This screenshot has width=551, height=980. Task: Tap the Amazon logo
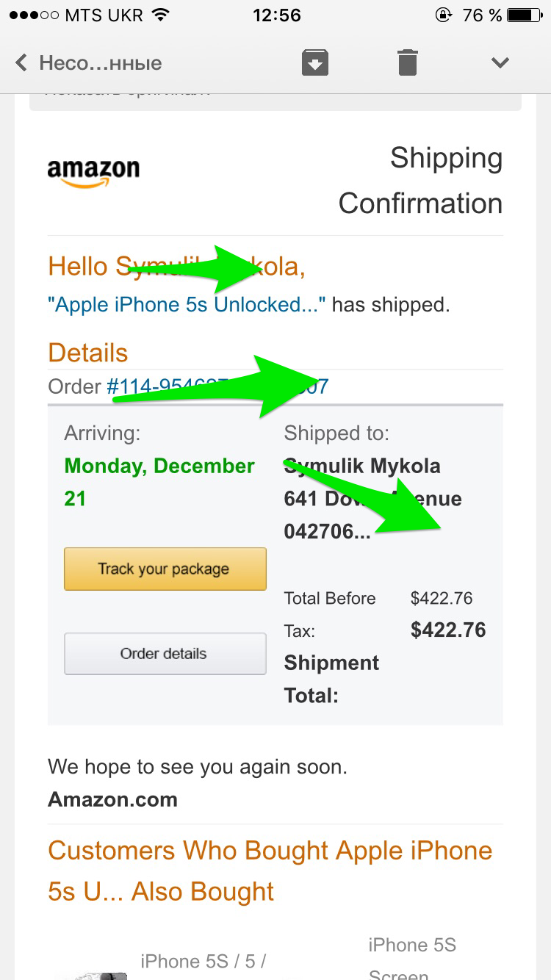pyautogui.click(x=93, y=172)
